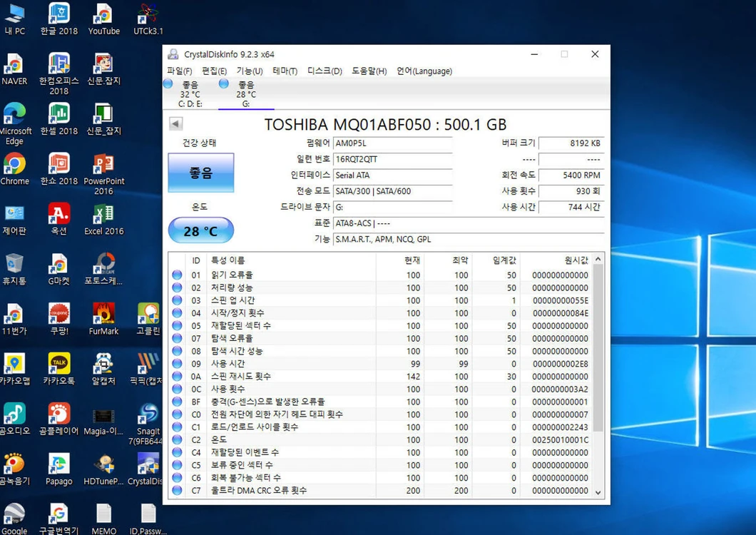756x535 pixels.
Task: Open the 구글번역기 desktop shortcut
Action: 58,519
